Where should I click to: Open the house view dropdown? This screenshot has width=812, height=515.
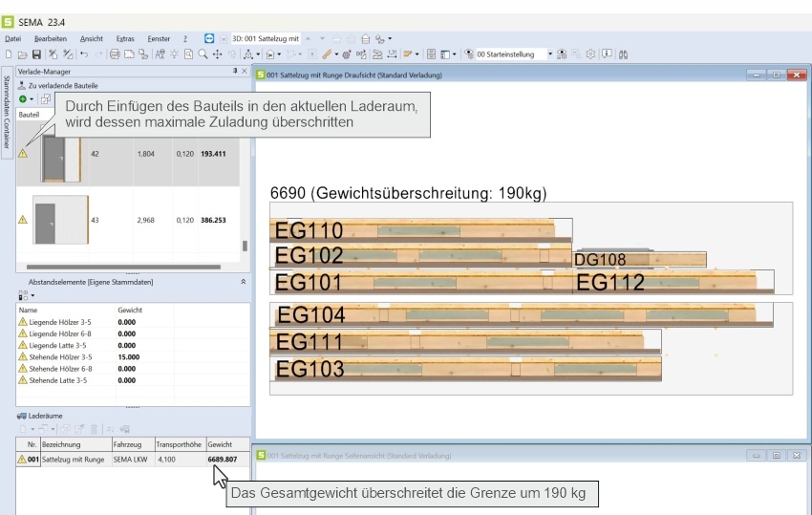[279, 54]
